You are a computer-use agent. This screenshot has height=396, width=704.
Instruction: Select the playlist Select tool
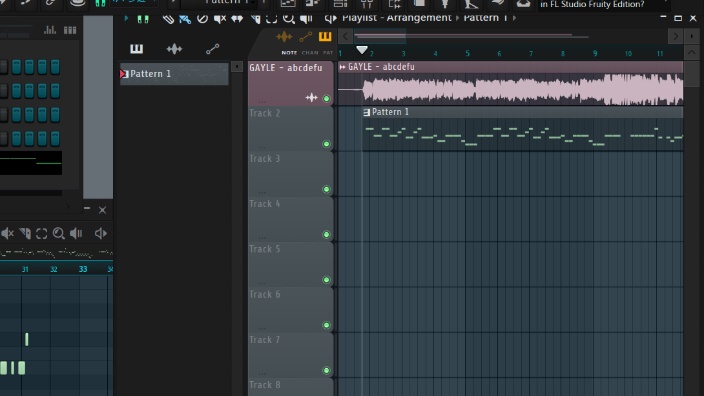[x=271, y=19]
